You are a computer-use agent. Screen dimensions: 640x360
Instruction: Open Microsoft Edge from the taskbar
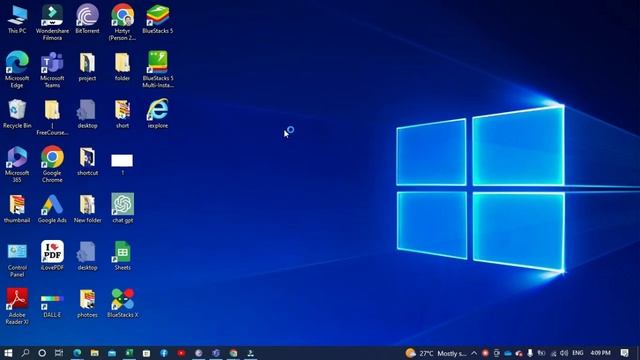pos(77,353)
